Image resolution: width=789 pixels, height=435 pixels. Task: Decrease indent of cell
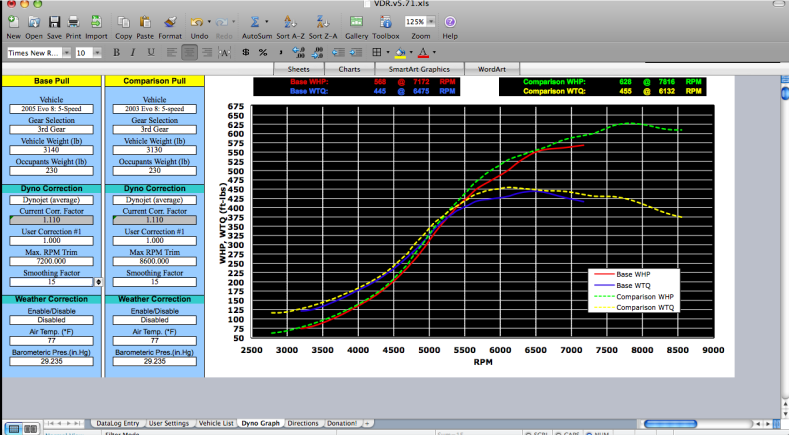click(x=338, y=52)
